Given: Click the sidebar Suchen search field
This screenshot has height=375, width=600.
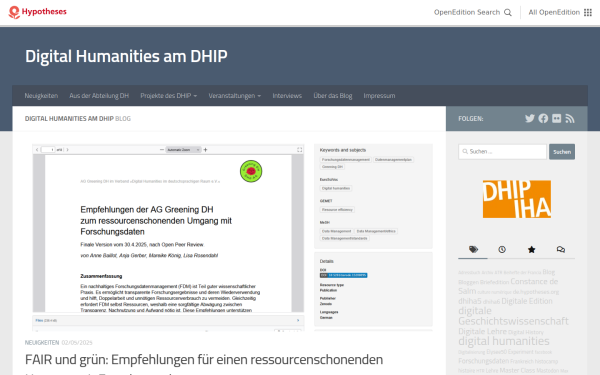Looking at the screenshot, I should click(502, 152).
